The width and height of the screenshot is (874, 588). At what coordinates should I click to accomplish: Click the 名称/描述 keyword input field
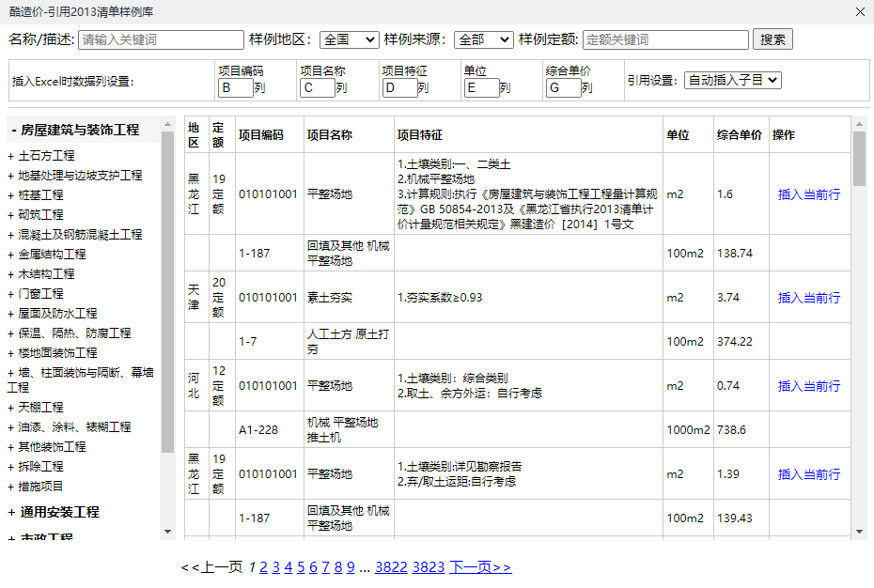coord(161,39)
